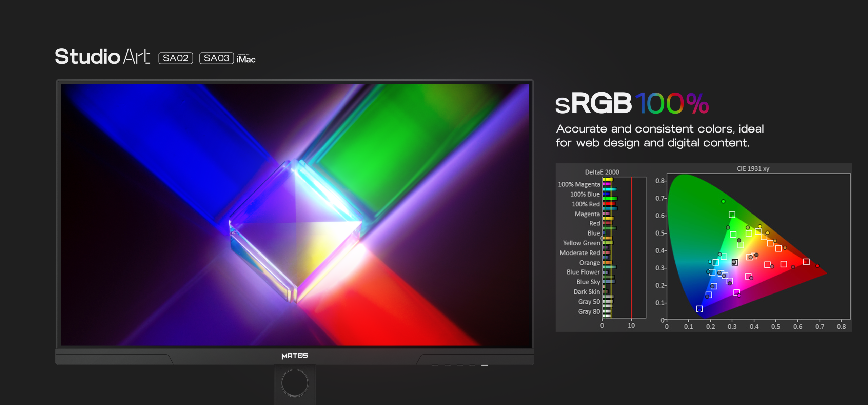Click the DeltaE 2000 chart title
Image resolution: width=868 pixels, height=405 pixels.
click(x=602, y=172)
